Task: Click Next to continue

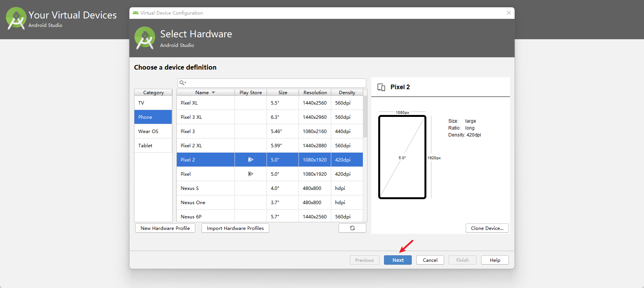Action: pyautogui.click(x=398, y=260)
